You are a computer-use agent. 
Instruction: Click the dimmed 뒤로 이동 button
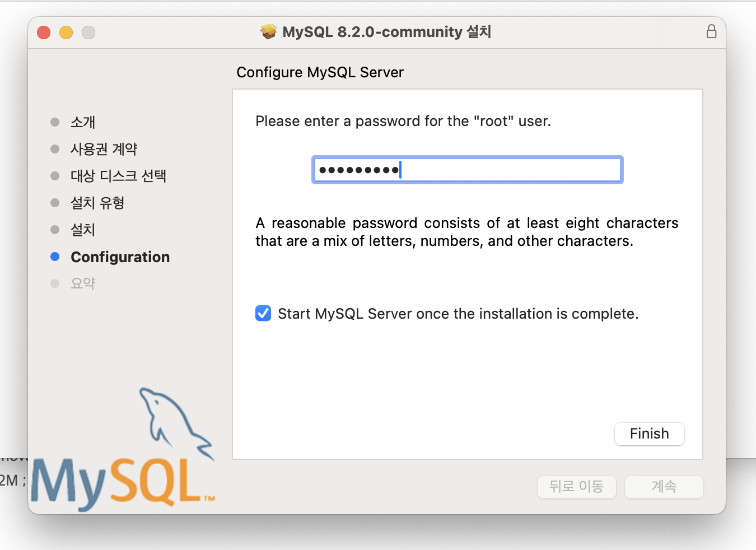click(x=576, y=487)
